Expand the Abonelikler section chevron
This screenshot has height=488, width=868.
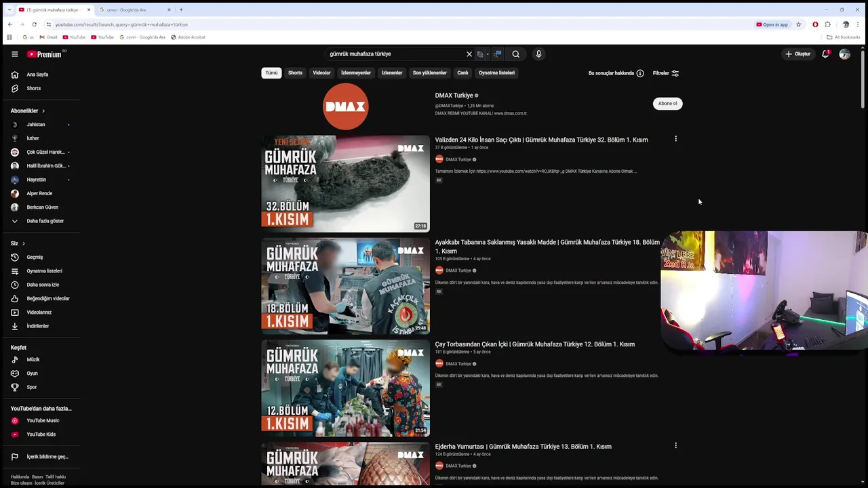43,110
